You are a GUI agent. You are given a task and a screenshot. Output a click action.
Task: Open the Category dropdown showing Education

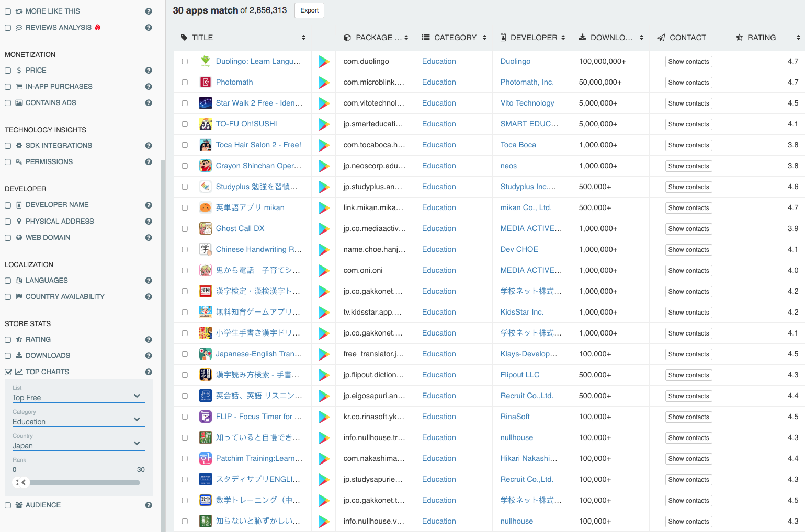click(x=78, y=421)
